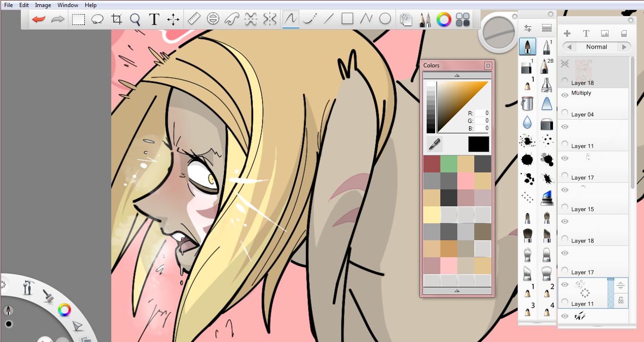
Task: Select the rectangular marquee selection tool
Action: (x=78, y=19)
